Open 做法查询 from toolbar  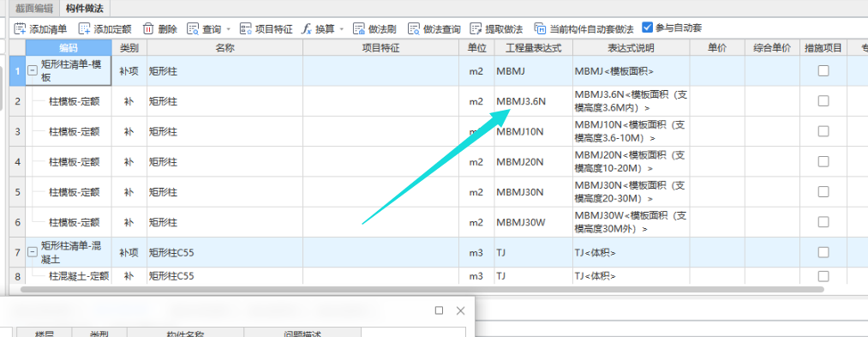434,29
